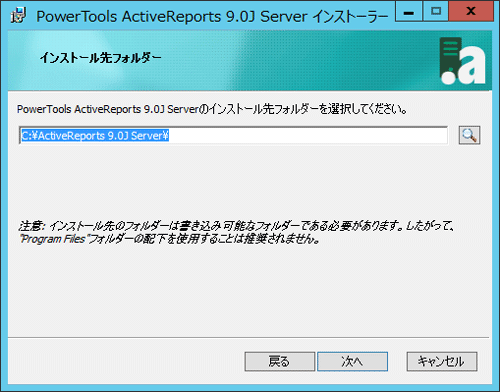The image size is (500, 392).
Task: Close the installer window
Action: click(x=471, y=12)
